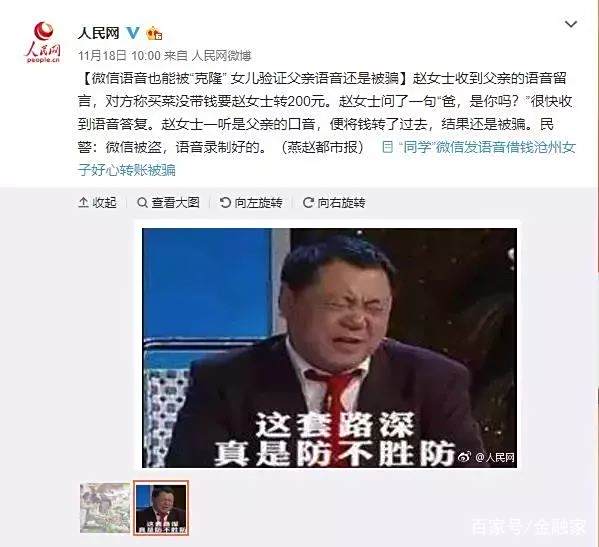Select the first map-like thumbnail
Screen dimensions: 599x547
[105, 508]
